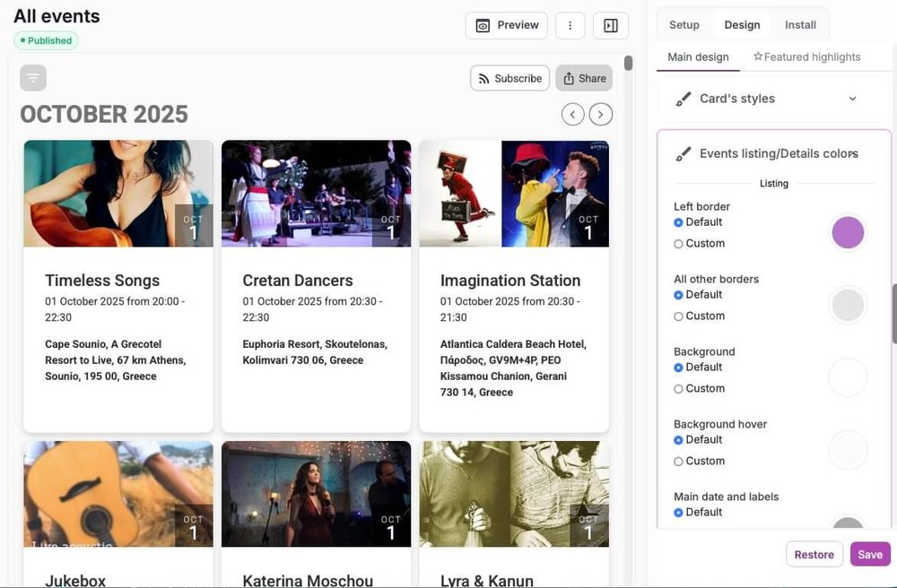Open the Background hover color swatch

tap(848, 450)
